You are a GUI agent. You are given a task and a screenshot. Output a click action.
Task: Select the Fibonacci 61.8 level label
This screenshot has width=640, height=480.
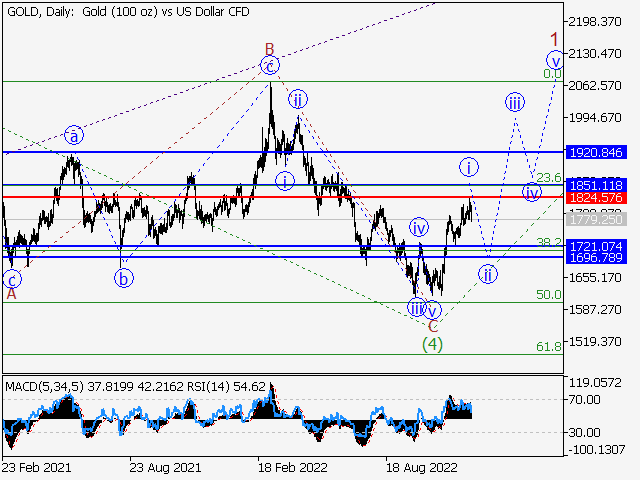(x=549, y=347)
